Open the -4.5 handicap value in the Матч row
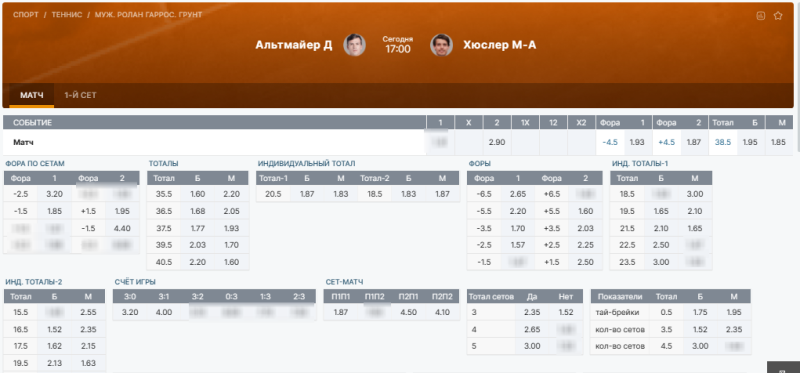The image size is (800, 373). pos(610,142)
